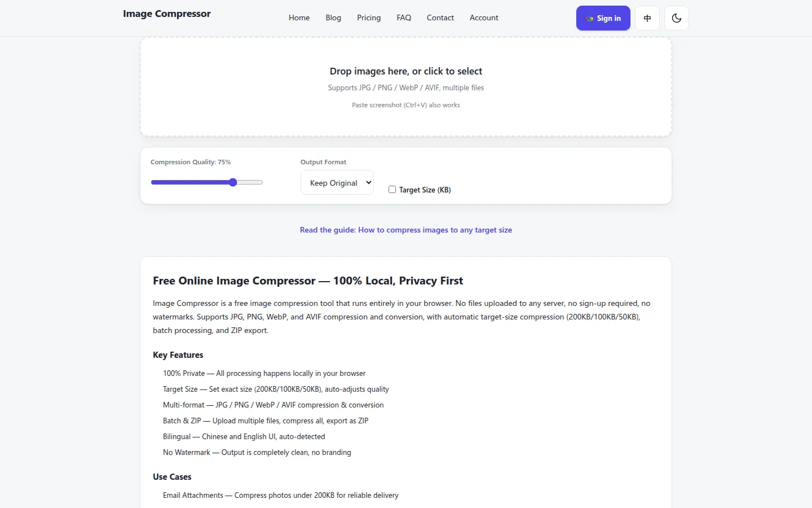Image resolution: width=812 pixels, height=508 pixels.
Task: Click the 'Compression Quality: 75%' label
Action: [191, 162]
